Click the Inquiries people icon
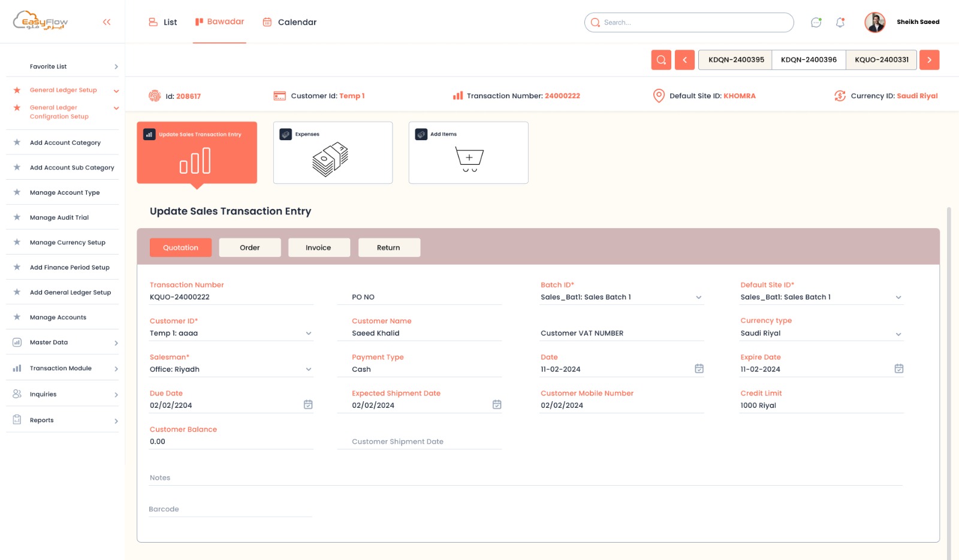959x560 pixels. click(17, 394)
